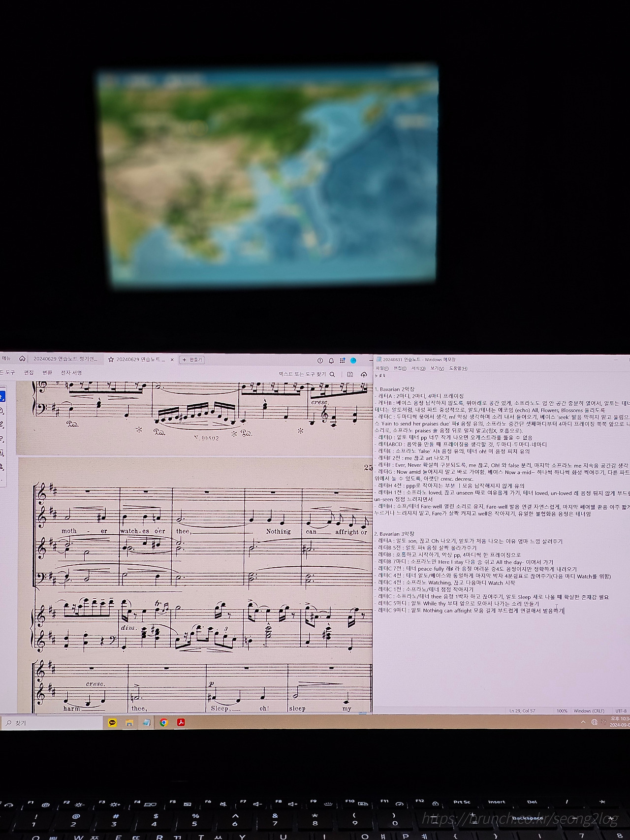The width and height of the screenshot is (630, 840).
Task: Toggle the Korean IME 가 indicator
Action: coord(604,722)
